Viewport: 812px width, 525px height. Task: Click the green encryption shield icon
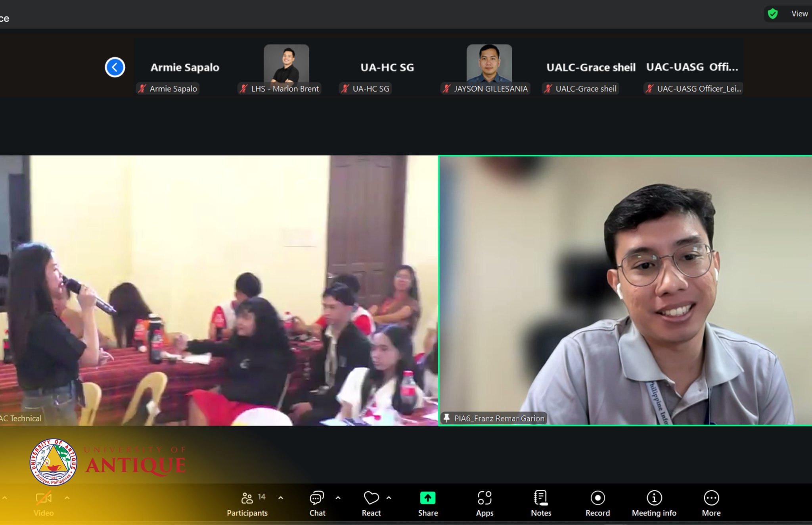pyautogui.click(x=772, y=14)
